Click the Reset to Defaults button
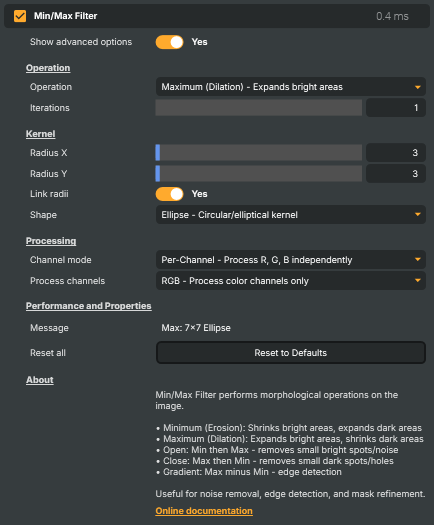This screenshot has width=434, height=525. point(291,353)
